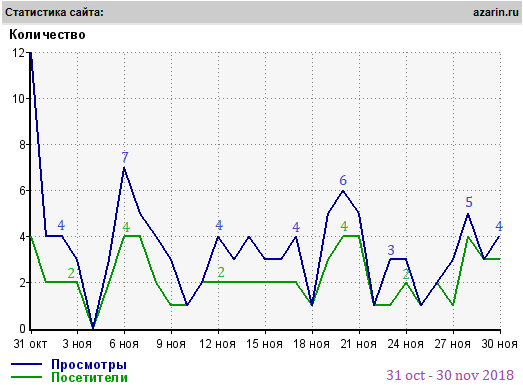Click the blue peak label 6
The height and width of the screenshot is (385, 523).
click(343, 180)
